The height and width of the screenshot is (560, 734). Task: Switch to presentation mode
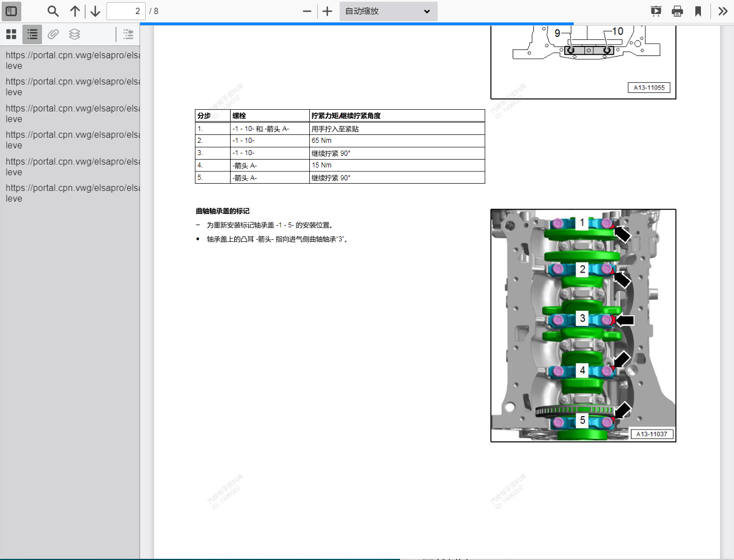point(656,11)
